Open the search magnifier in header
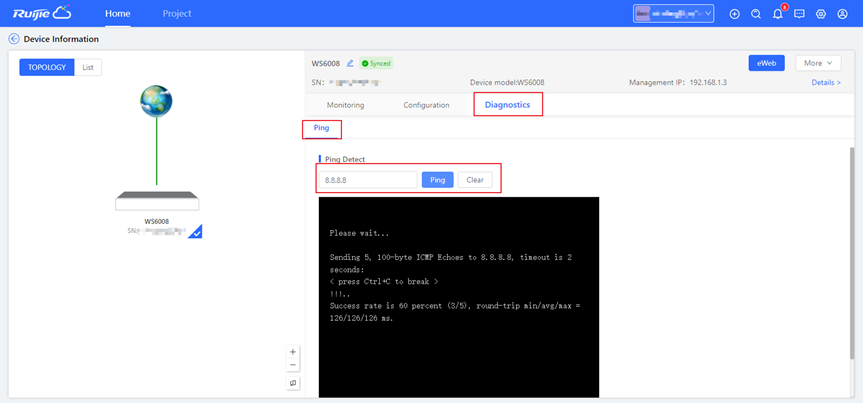This screenshot has width=863, height=403. point(756,14)
